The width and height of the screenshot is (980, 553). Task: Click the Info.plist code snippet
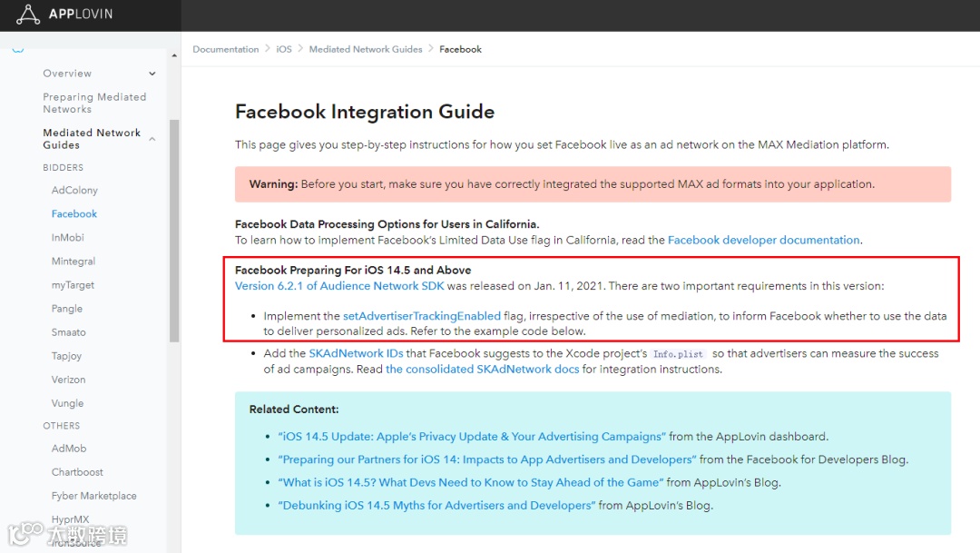(x=678, y=354)
